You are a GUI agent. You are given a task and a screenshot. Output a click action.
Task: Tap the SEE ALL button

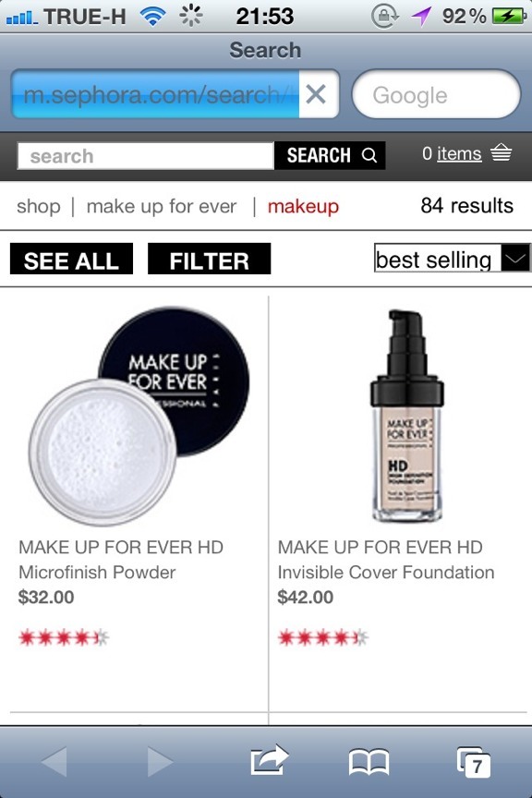(71, 259)
